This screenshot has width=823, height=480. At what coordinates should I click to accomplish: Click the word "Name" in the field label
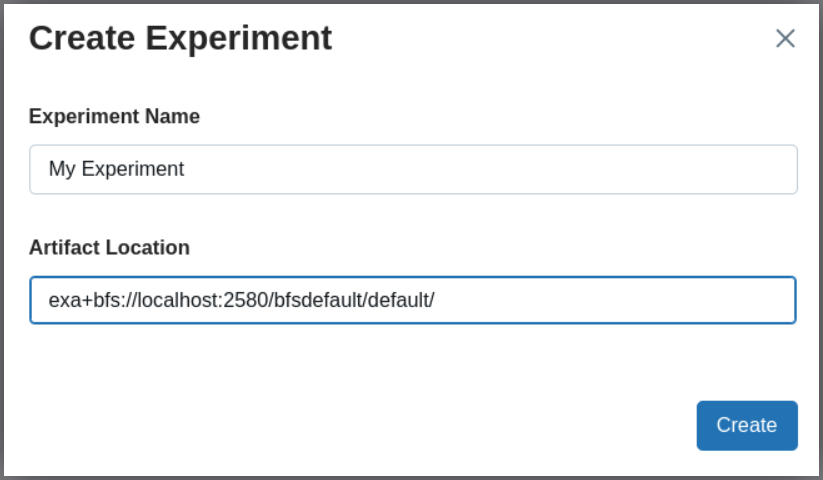point(172,116)
